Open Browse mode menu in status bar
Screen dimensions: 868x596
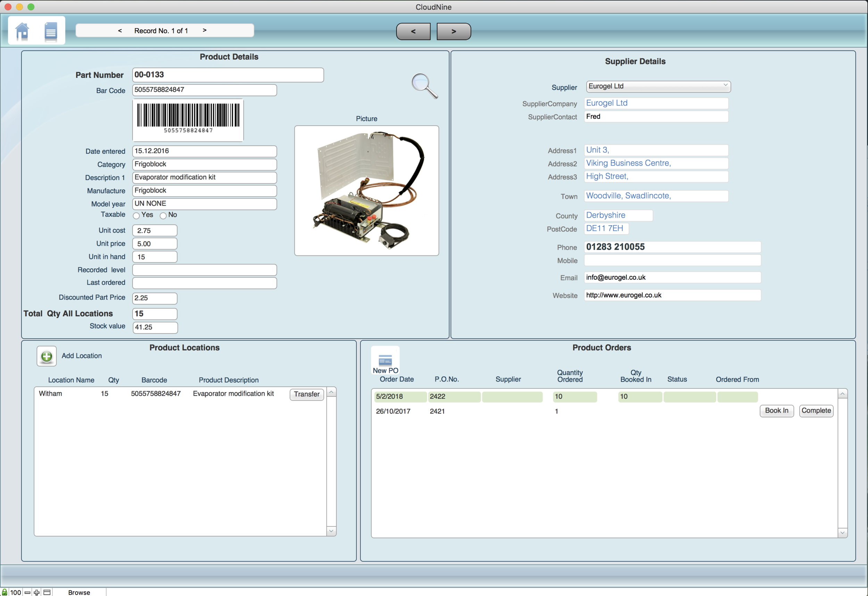pos(79,592)
